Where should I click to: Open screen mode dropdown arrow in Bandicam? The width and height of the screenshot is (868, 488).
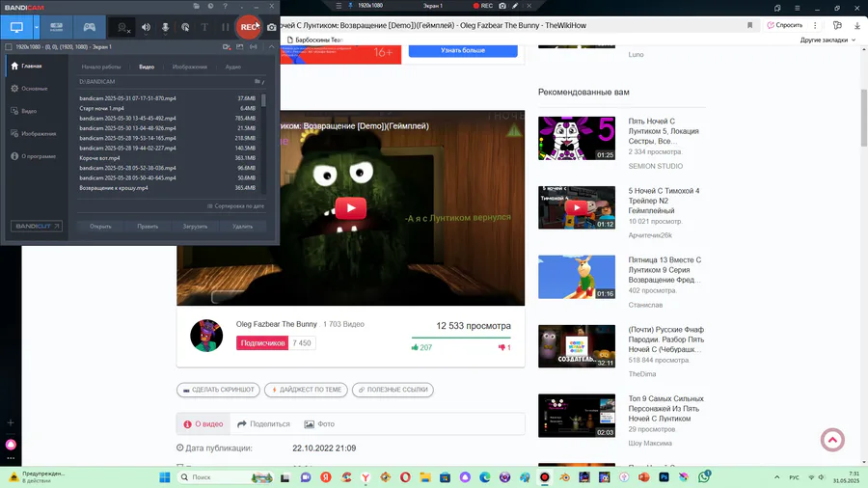click(x=37, y=27)
